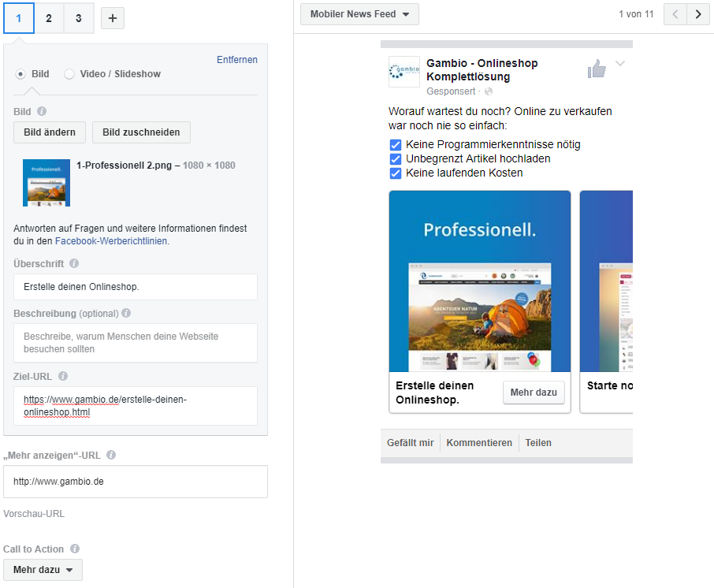The height and width of the screenshot is (588, 714).
Task: Select the Bild radio button
Action: [21, 74]
